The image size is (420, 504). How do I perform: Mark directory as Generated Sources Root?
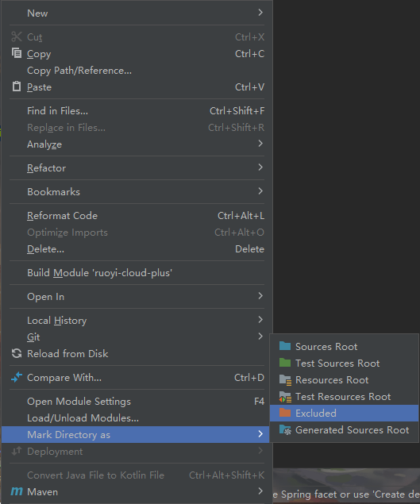click(344, 429)
